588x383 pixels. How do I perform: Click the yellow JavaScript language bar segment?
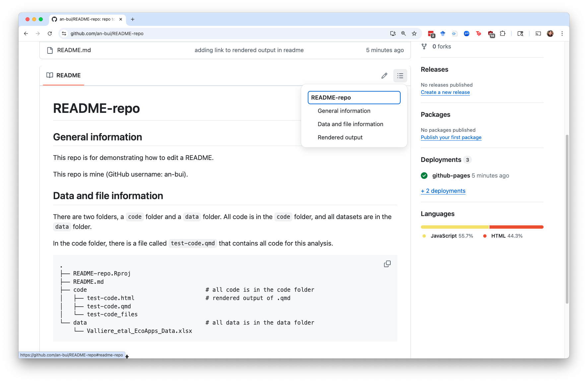pos(454,227)
